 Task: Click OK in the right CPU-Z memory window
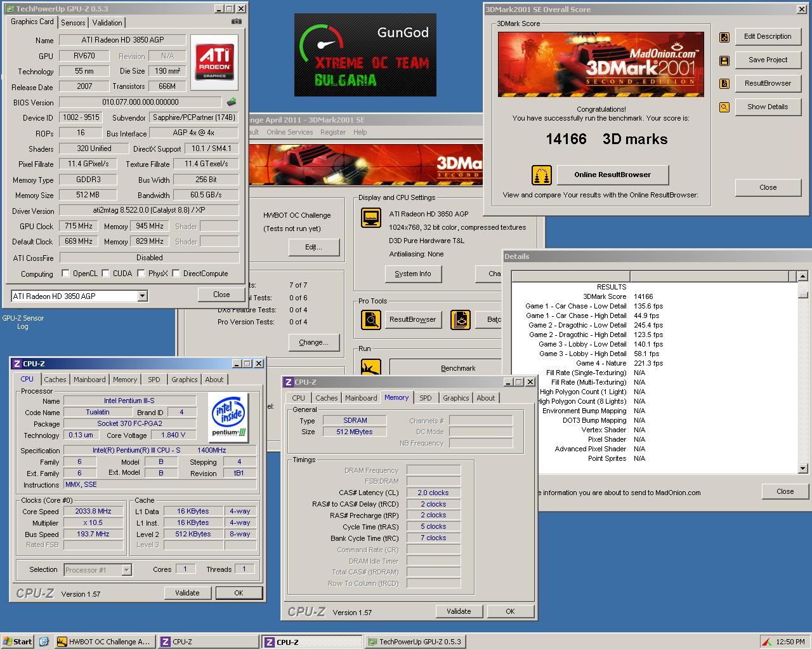point(510,611)
